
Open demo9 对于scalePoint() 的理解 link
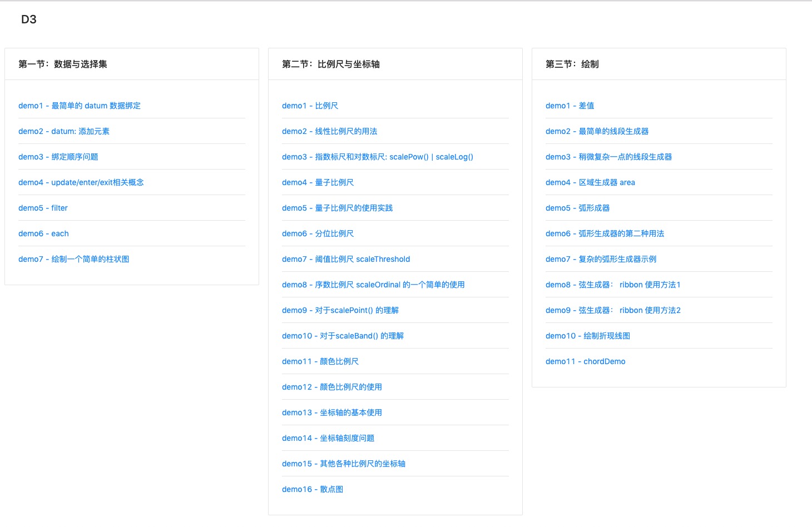(x=340, y=310)
